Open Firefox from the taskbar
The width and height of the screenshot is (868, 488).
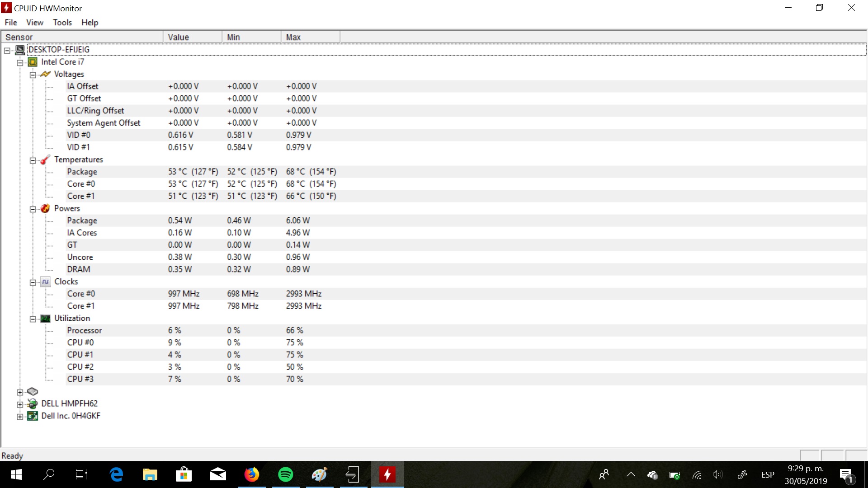[252, 474]
